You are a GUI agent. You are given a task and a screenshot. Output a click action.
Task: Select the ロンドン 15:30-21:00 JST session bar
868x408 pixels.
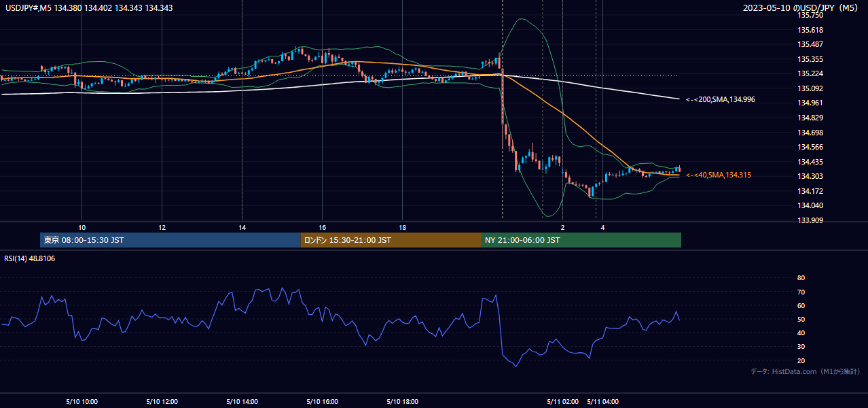click(x=391, y=240)
